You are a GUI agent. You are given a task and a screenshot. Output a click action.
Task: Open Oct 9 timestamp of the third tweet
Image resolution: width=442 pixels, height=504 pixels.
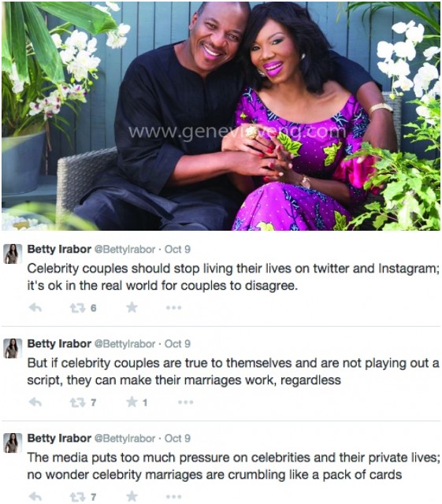point(177,438)
